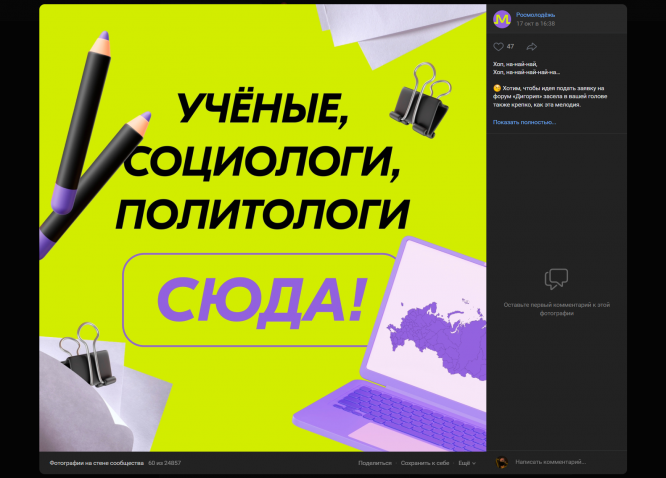
Task: Open the Фотографии на стене сообщества album link
Action: pos(96,463)
